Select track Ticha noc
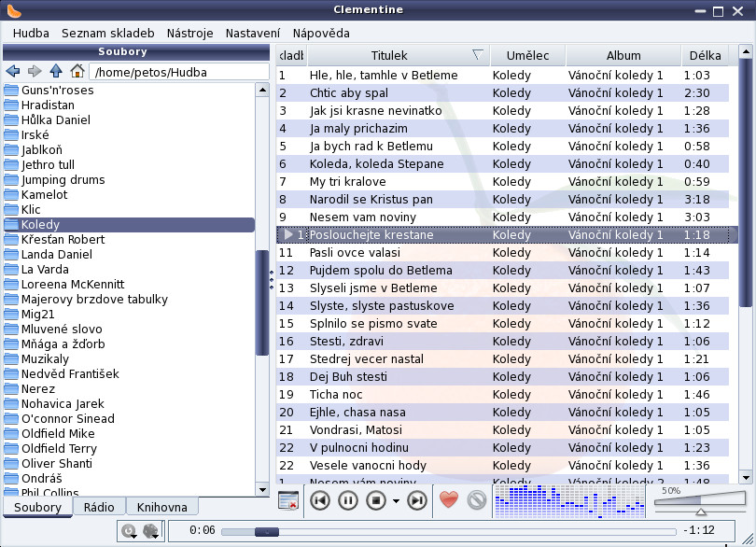The image size is (756, 547). tap(502, 395)
